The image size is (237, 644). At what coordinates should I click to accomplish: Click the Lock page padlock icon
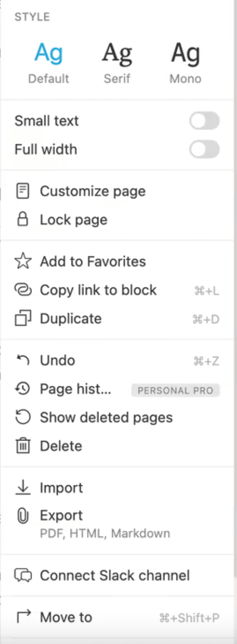[x=23, y=219]
